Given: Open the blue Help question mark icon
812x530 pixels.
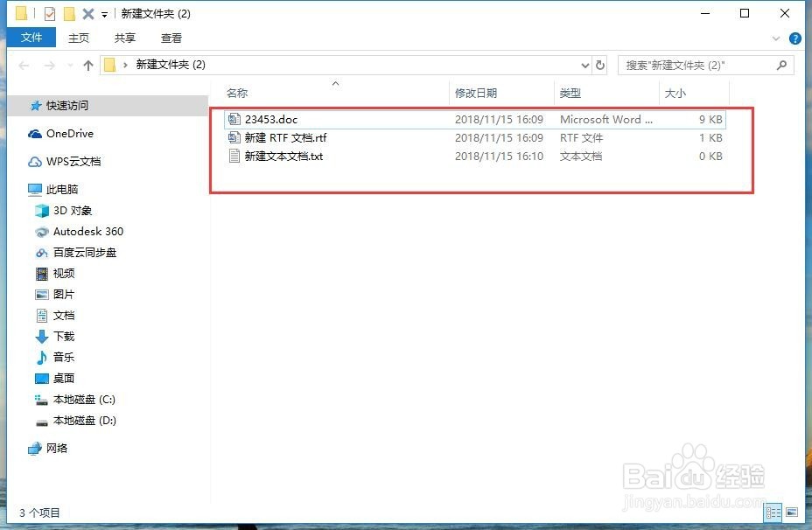Looking at the screenshot, I should click(x=794, y=38).
